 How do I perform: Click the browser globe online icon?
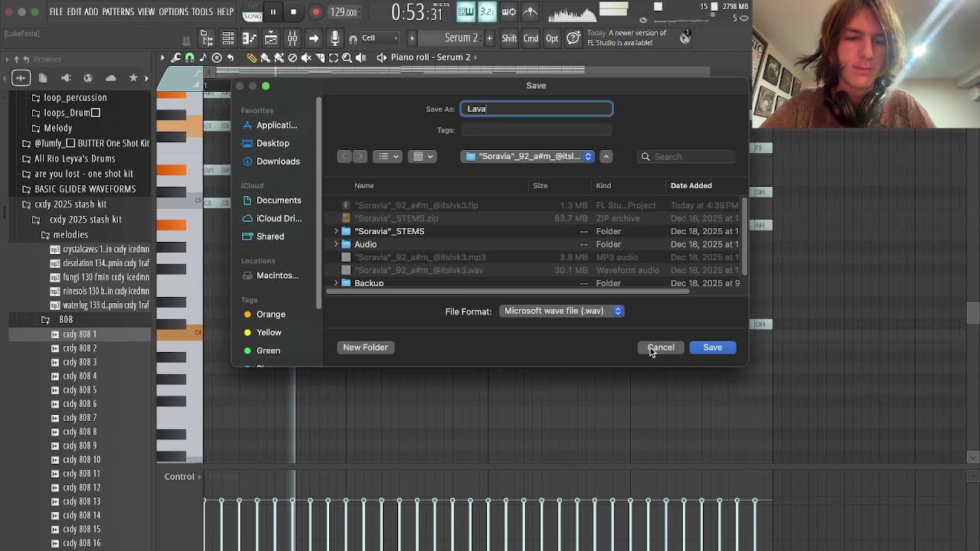(x=88, y=77)
